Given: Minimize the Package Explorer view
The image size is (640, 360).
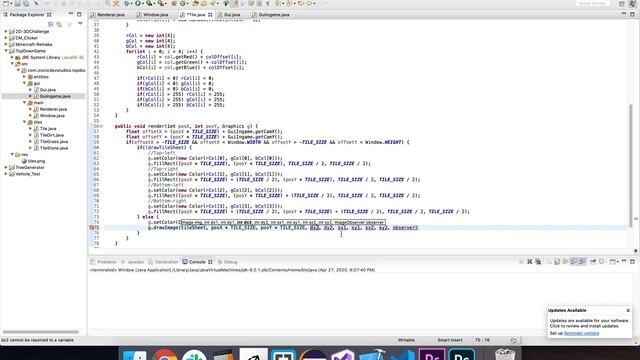Looking at the screenshot, I should tap(71, 14).
